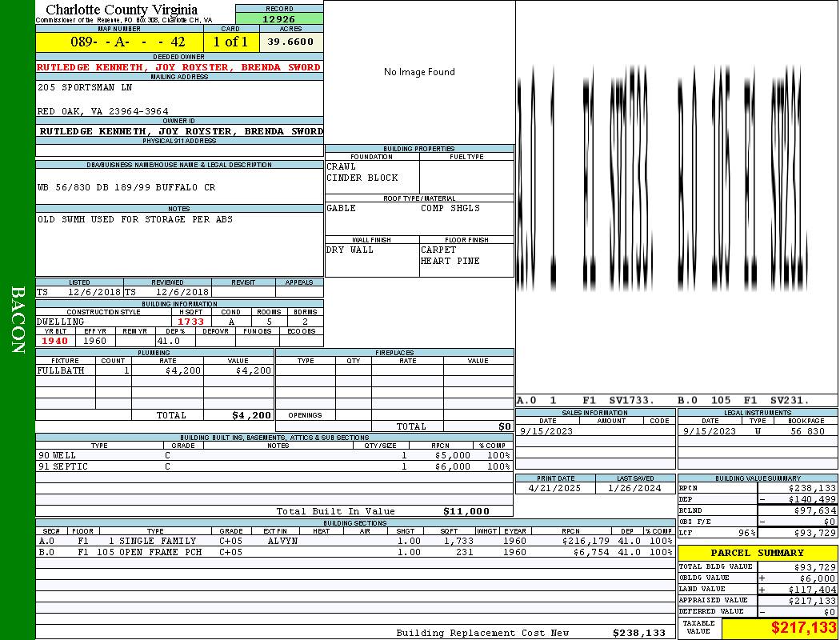Select Total Built In Value $11,000
This screenshot has width=840, height=640.
click(x=466, y=511)
